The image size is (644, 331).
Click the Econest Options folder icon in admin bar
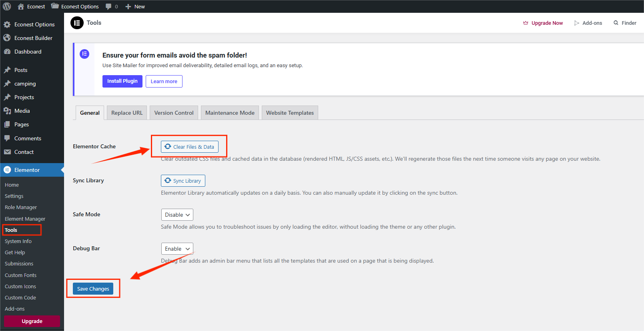55,6
